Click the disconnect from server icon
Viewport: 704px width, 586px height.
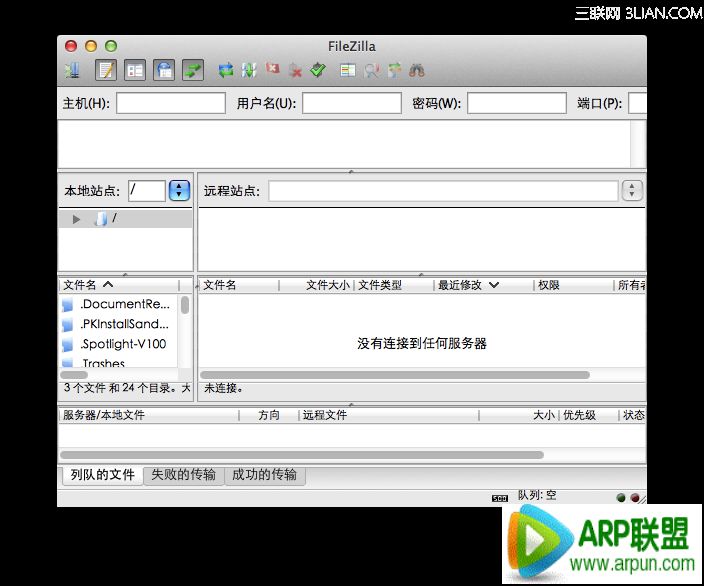click(x=295, y=70)
